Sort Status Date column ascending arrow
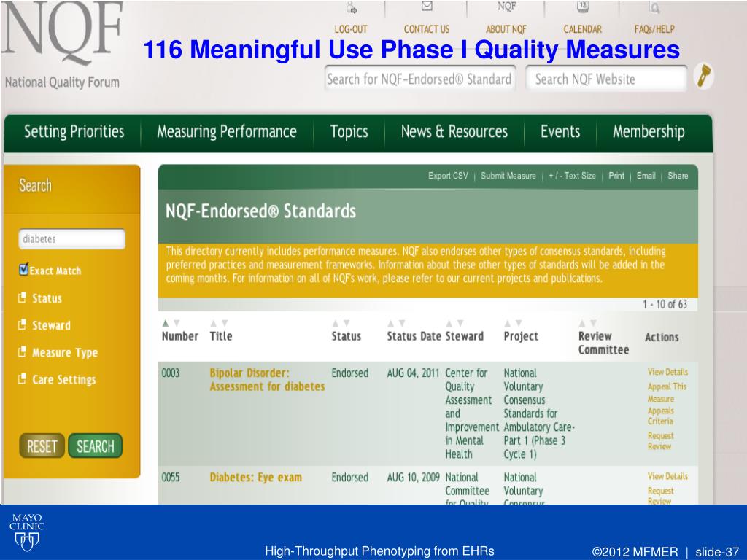This screenshot has height=560, width=747. [x=391, y=323]
